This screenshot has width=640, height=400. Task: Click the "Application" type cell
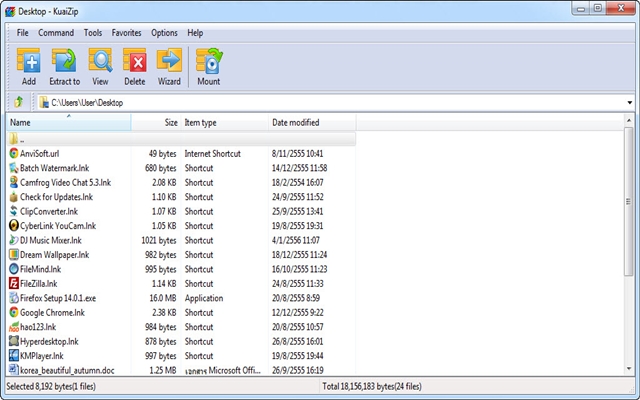pyautogui.click(x=204, y=298)
